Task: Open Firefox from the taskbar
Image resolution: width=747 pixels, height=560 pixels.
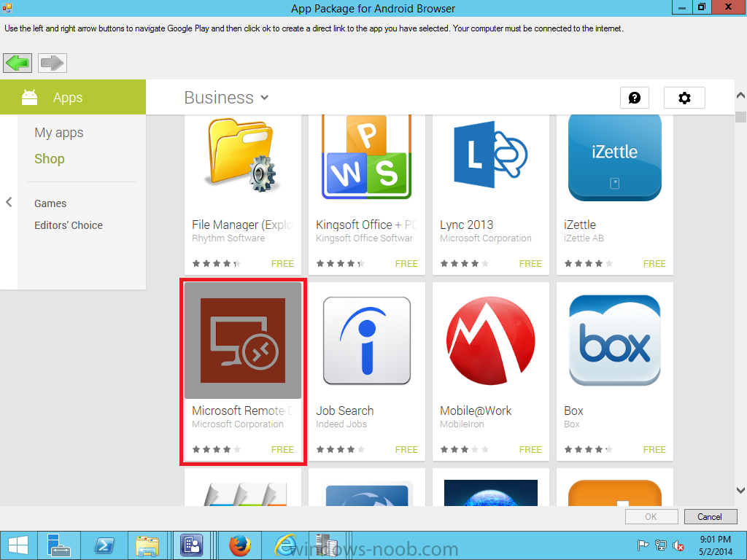Action: point(239,545)
